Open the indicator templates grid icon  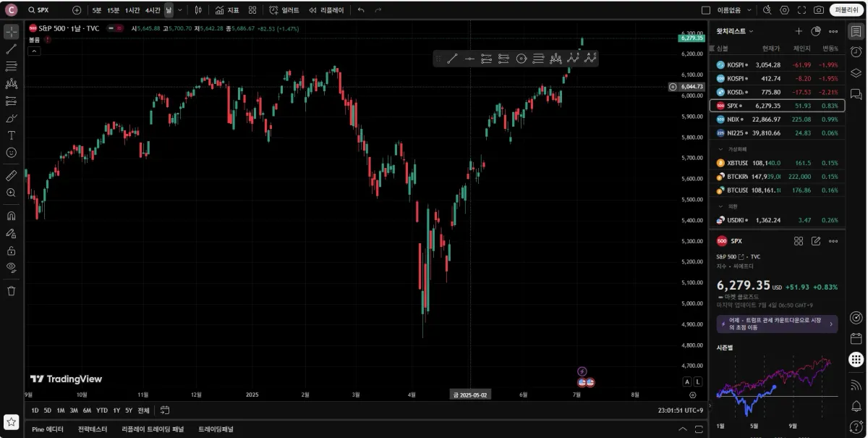252,10
